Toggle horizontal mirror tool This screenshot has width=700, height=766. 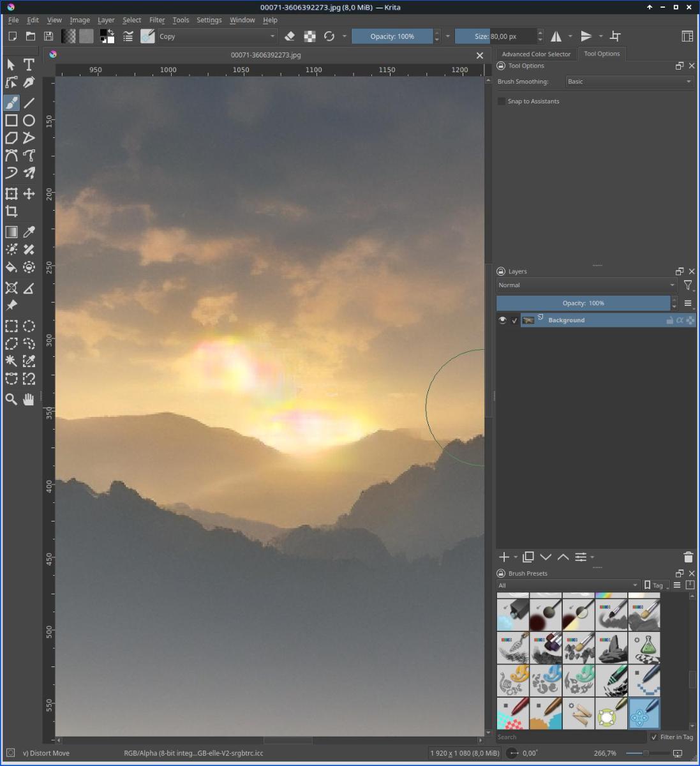pos(556,36)
